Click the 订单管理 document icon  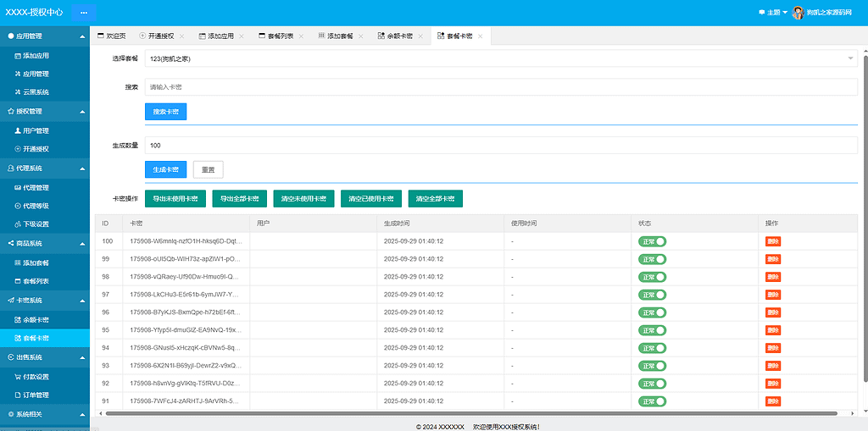click(18, 395)
